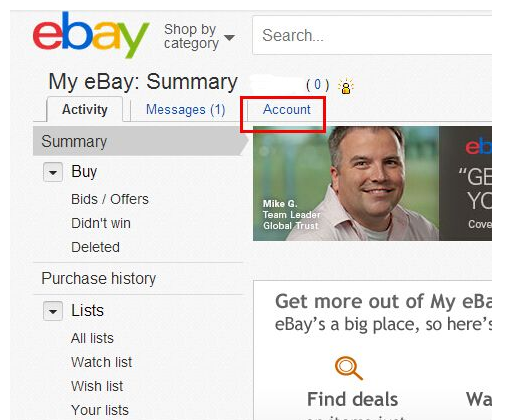Screen dimensions: 510x420
Task: View Deleted items
Action: click(95, 247)
